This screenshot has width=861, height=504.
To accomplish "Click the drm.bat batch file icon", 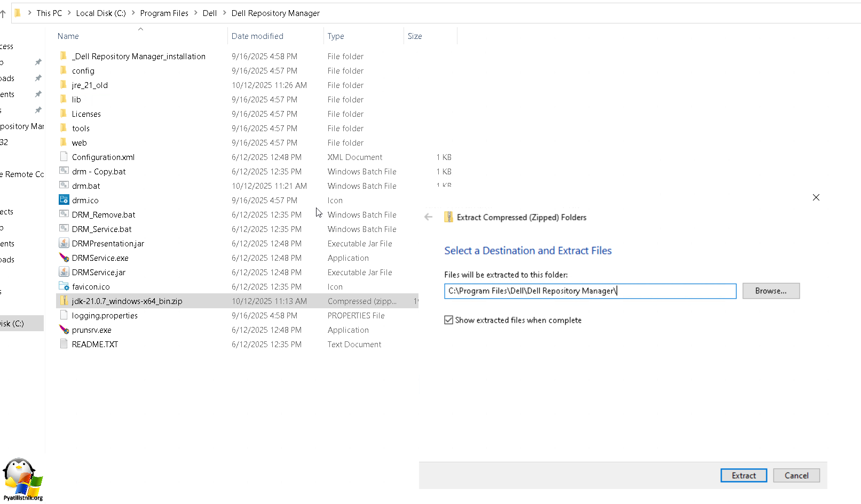I will [64, 186].
